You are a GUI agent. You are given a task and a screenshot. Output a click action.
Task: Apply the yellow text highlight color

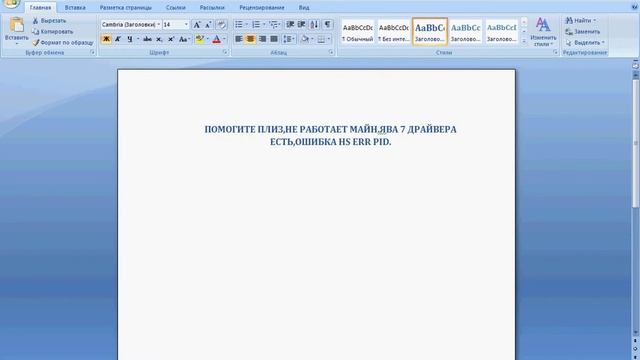(x=200, y=39)
